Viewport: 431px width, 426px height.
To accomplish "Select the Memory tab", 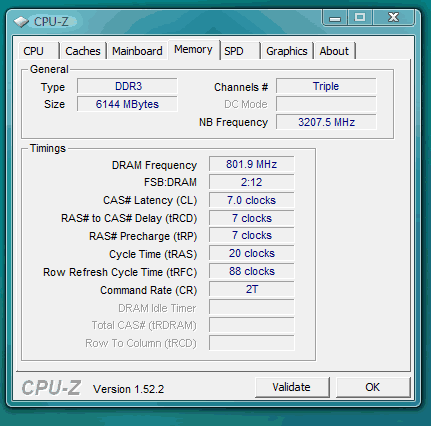I will click(x=193, y=50).
